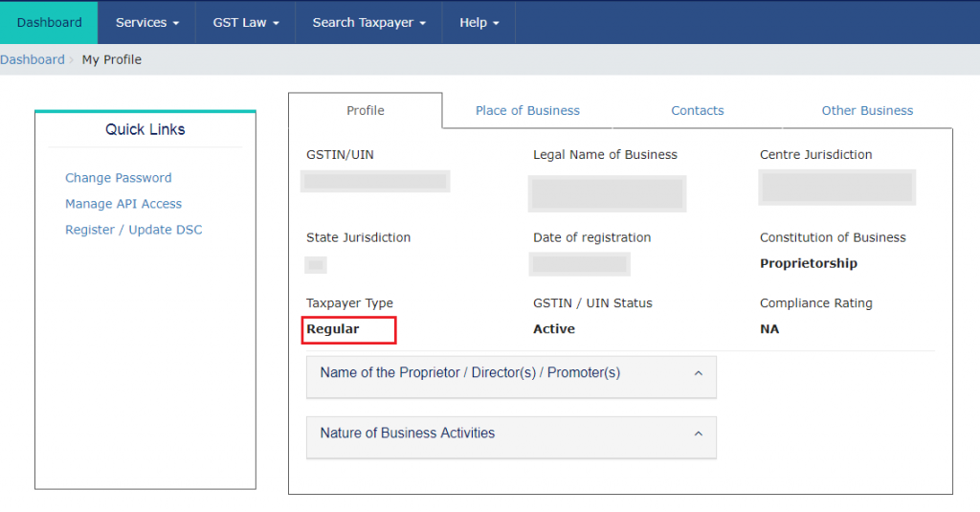Switch to the Place of Business tab
The height and width of the screenshot is (512, 980).
click(527, 111)
